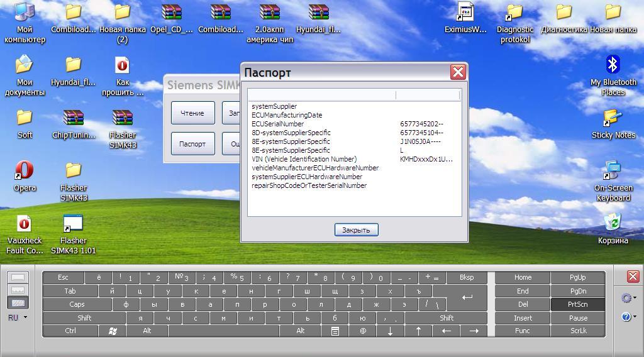This screenshot has height=357, width=644.
Task: Open the RU language dropdown
Action: [x=18, y=317]
